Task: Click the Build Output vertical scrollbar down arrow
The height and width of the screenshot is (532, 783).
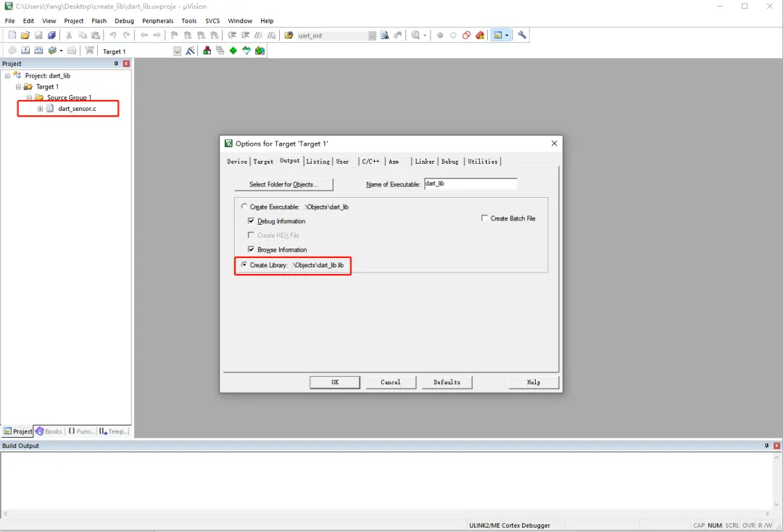Action: (x=776, y=504)
